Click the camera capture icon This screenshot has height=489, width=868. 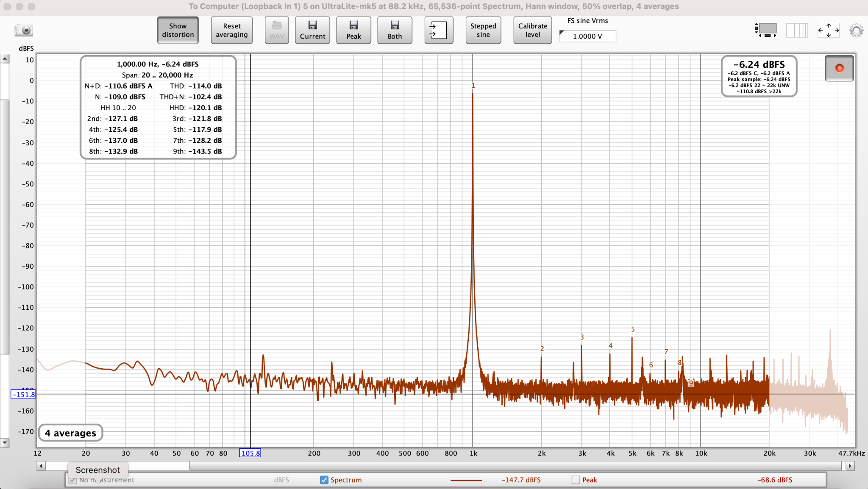coord(24,30)
